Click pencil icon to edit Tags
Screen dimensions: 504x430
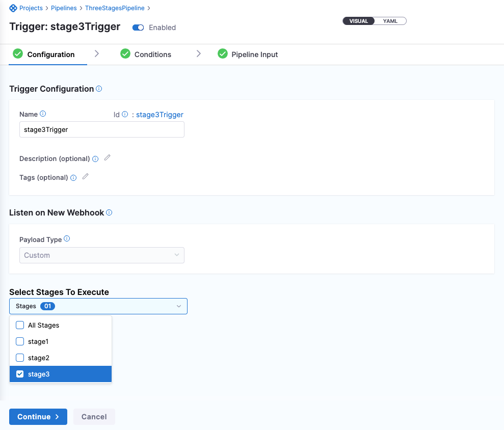click(85, 177)
